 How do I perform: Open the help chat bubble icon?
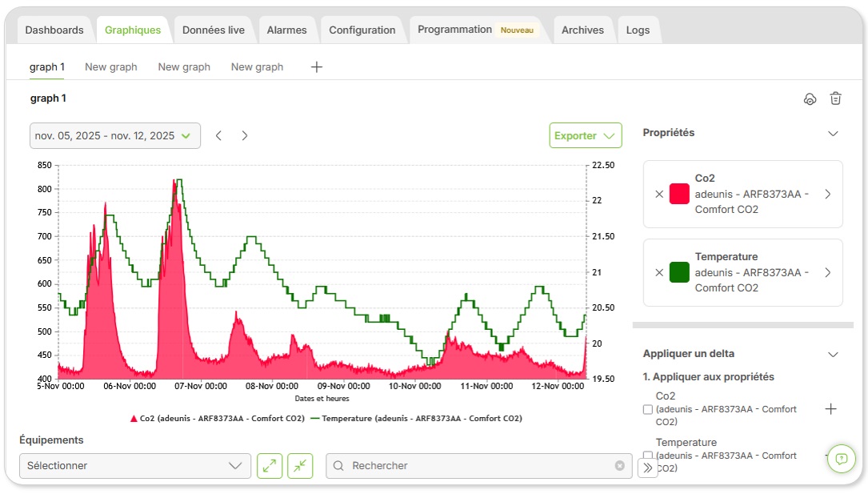[x=842, y=459]
